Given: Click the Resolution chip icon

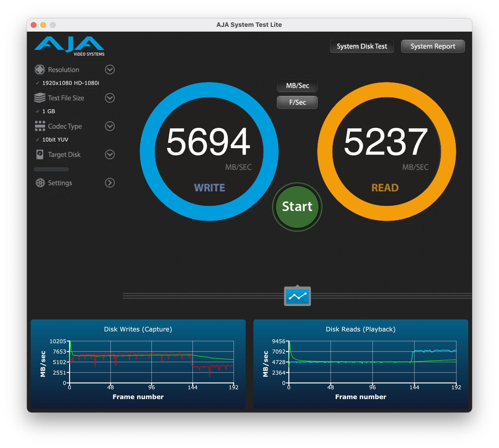Looking at the screenshot, I should [40, 70].
